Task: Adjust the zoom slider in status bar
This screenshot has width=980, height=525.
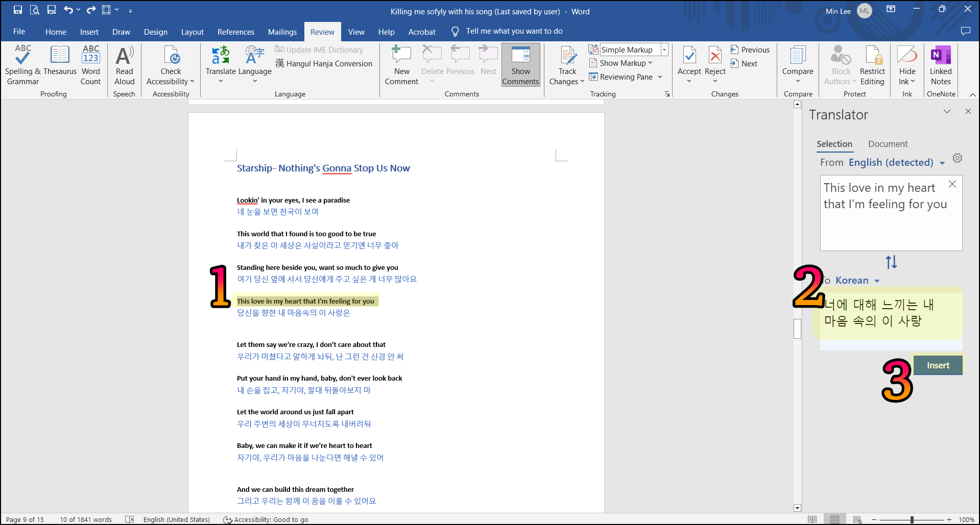Action: pyautogui.click(x=912, y=519)
